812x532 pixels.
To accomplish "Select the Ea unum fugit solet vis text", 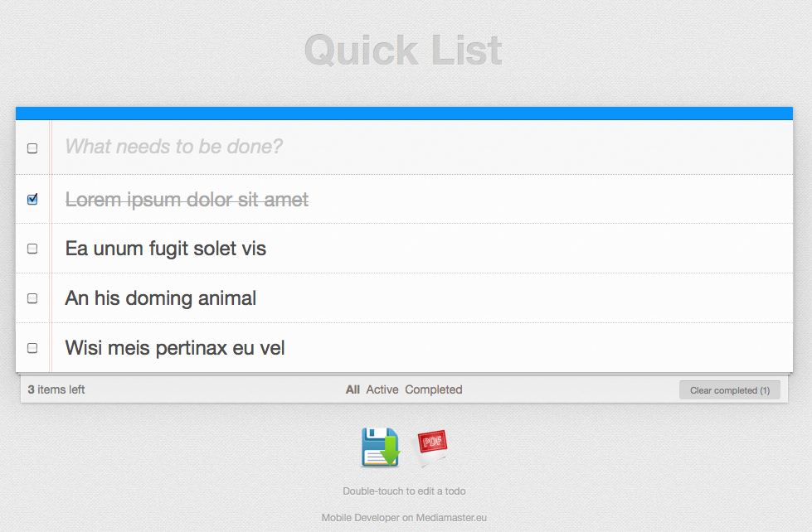I will (165, 249).
